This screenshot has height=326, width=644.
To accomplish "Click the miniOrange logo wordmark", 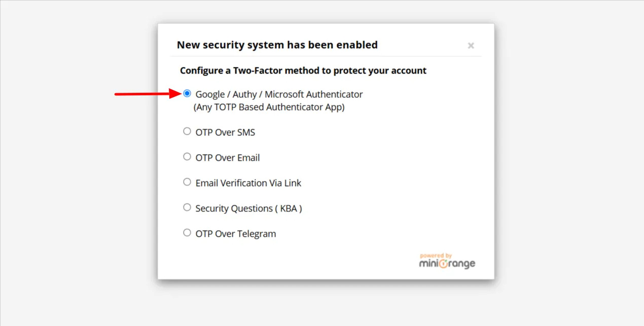I will (447, 264).
